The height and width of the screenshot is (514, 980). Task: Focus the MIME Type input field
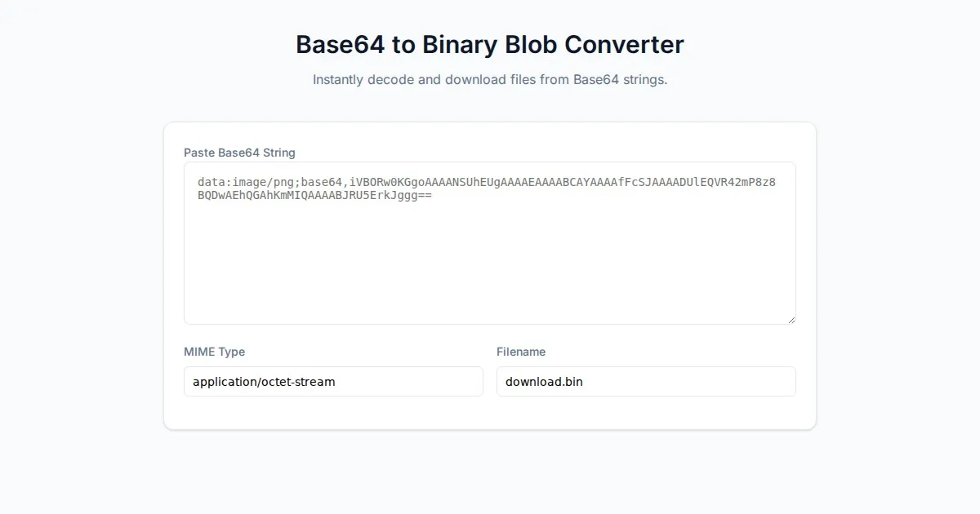(x=333, y=381)
